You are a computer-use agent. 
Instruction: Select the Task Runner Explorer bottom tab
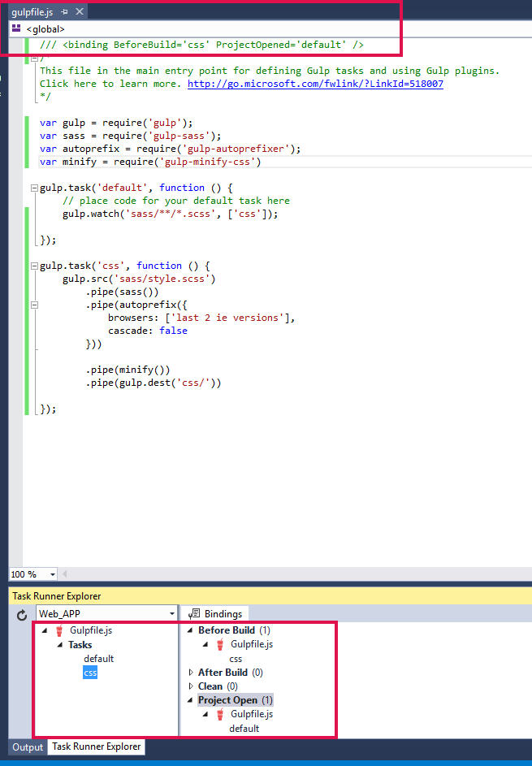[x=96, y=747]
